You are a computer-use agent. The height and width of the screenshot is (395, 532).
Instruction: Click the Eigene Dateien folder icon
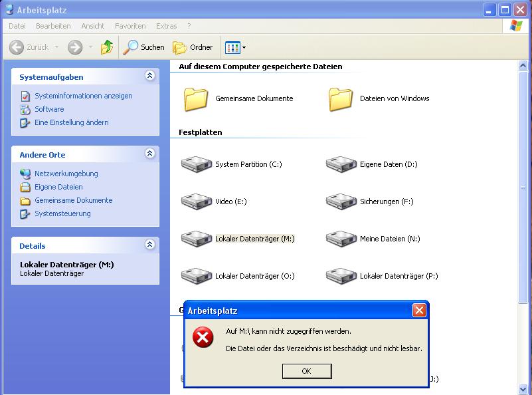pyautogui.click(x=25, y=187)
